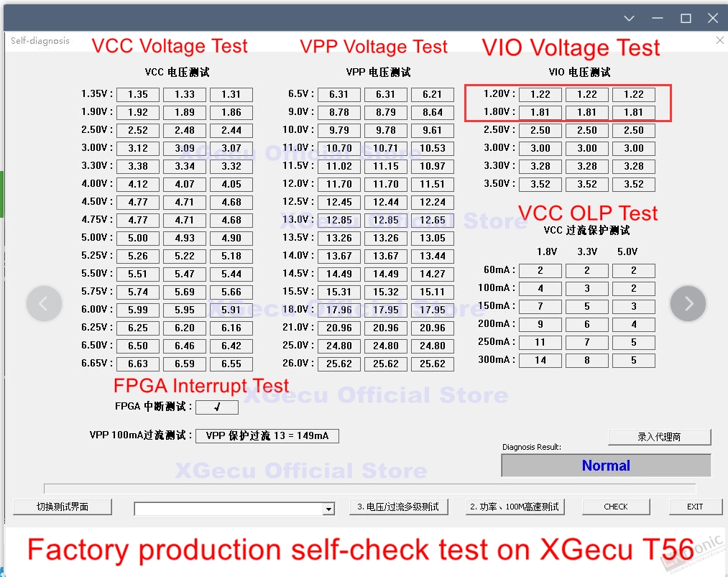This screenshot has width=728, height=577.
Task: Select VPP 12.5V reading 12.44
Action: click(386, 203)
